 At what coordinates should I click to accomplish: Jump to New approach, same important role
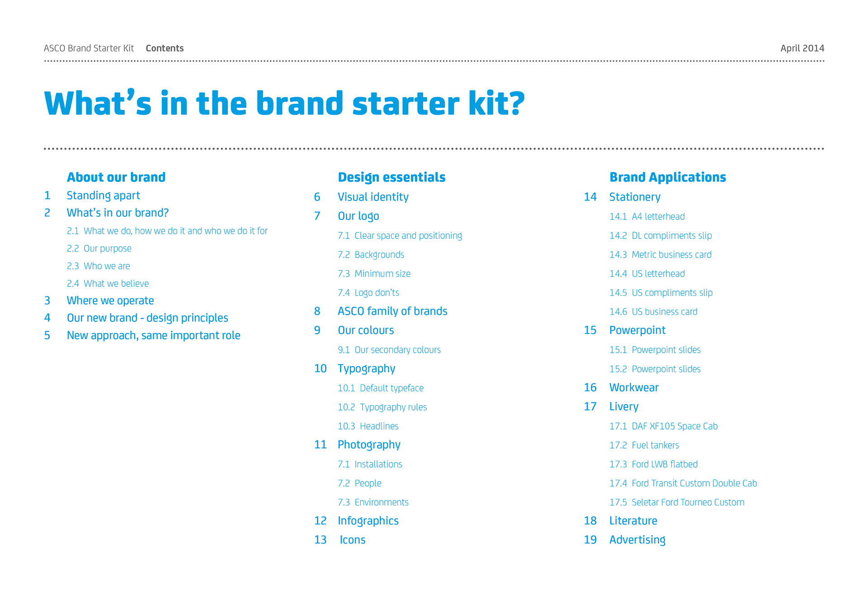(x=153, y=336)
